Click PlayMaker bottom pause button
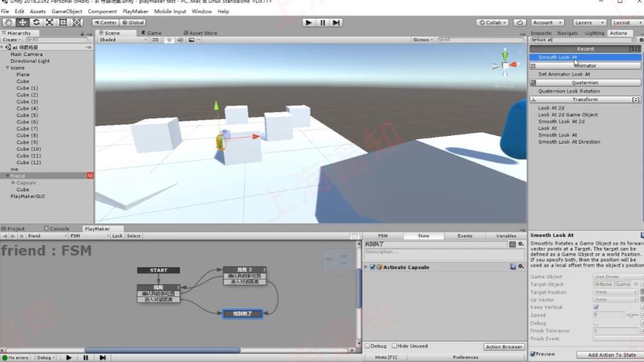 tap(86, 357)
